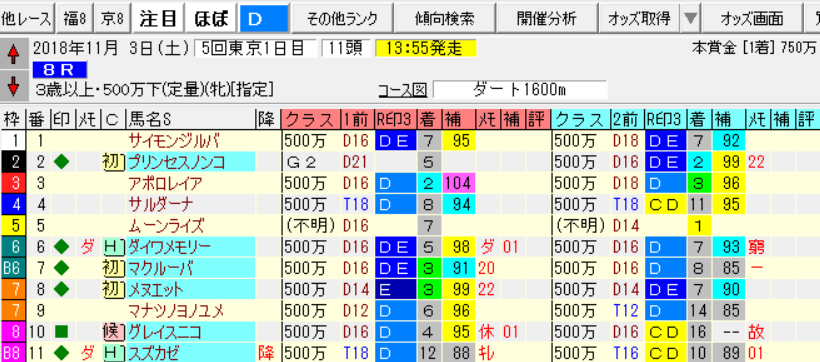Click 初 badge for マクルーバ
820x362 pixels.
pos(113,268)
